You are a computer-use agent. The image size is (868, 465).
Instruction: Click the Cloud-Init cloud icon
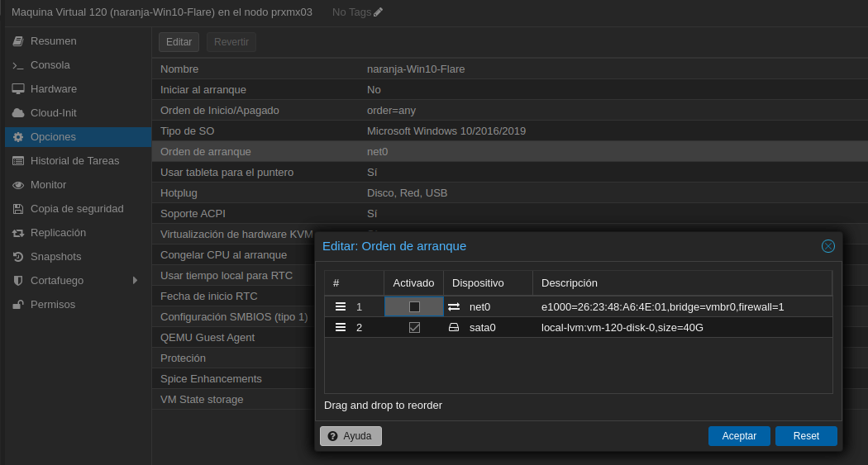pyautogui.click(x=17, y=113)
